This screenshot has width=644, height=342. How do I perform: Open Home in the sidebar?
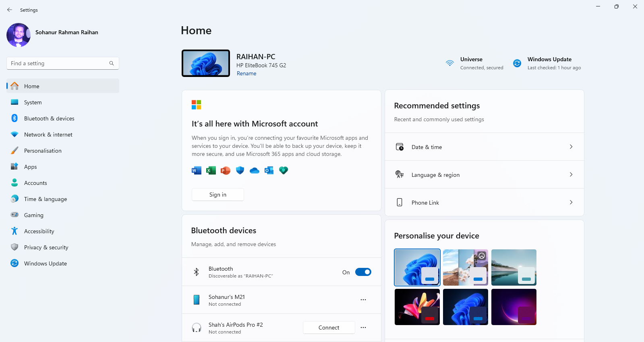click(63, 86)
